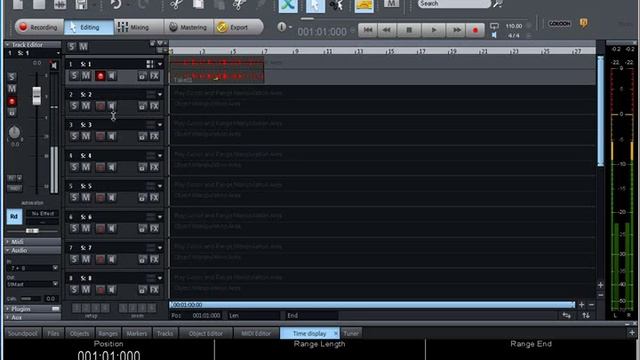Click the 'M' icon in top toolbar
This screenshot has width=640, height=360.
(391, 4)
